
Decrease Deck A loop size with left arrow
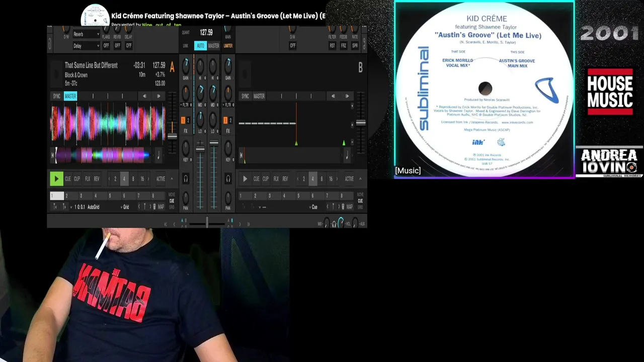[x=109, y=179]
